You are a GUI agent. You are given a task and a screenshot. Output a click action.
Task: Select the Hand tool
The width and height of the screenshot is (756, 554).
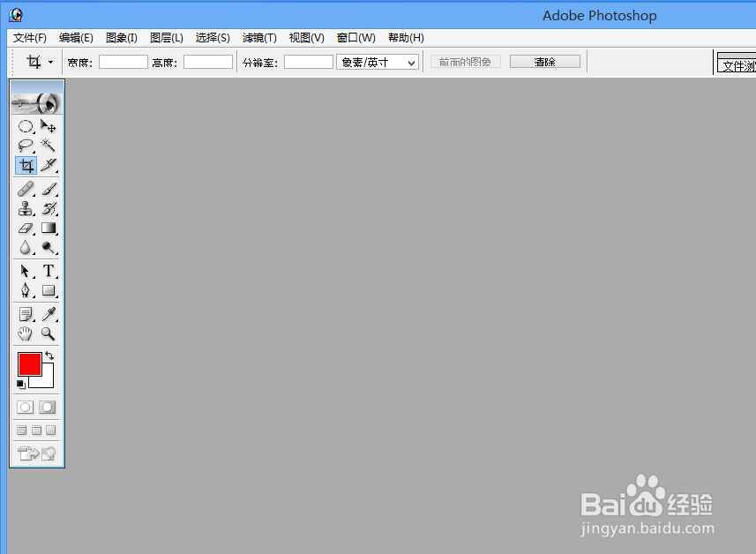point(26,333)
